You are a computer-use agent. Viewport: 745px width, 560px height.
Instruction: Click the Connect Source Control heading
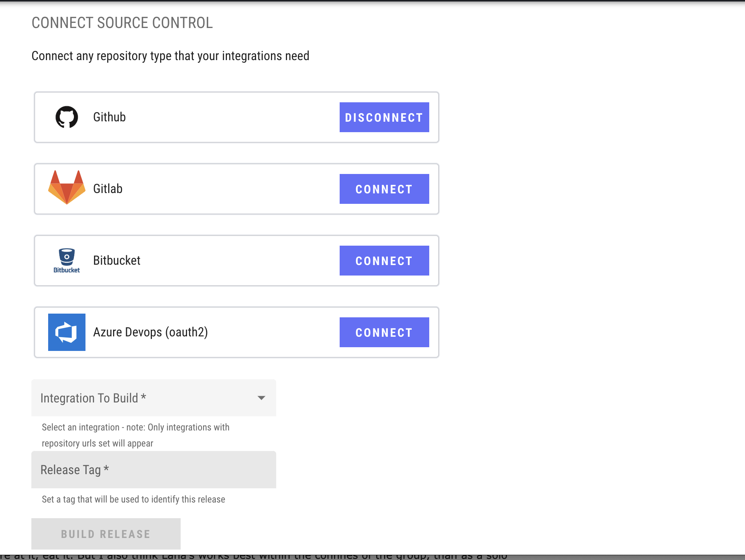[x=122, y=23]
